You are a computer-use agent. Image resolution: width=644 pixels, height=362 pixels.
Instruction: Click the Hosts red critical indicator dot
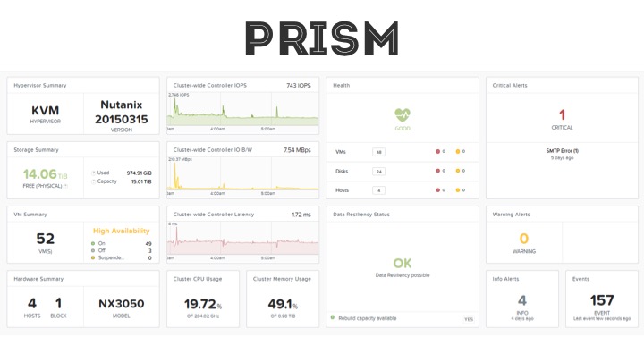click(x=437, y=190)
